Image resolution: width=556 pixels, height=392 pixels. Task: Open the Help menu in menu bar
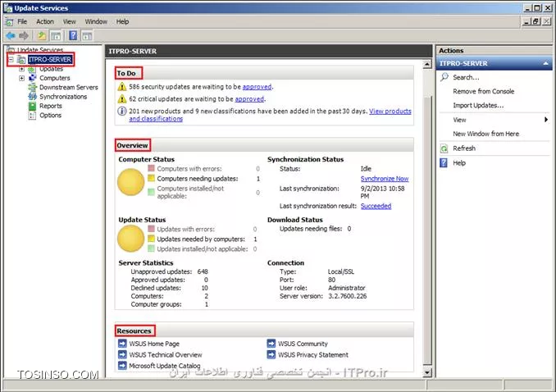coord(122,21)
